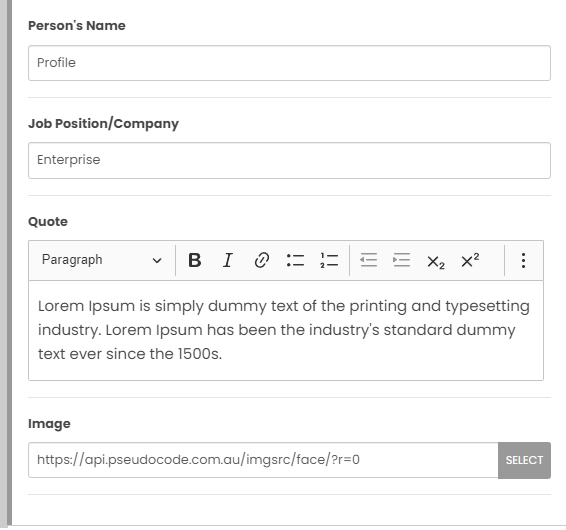
Task: Toggle bold formatting in Quote editor
Action: coord(195,260)
